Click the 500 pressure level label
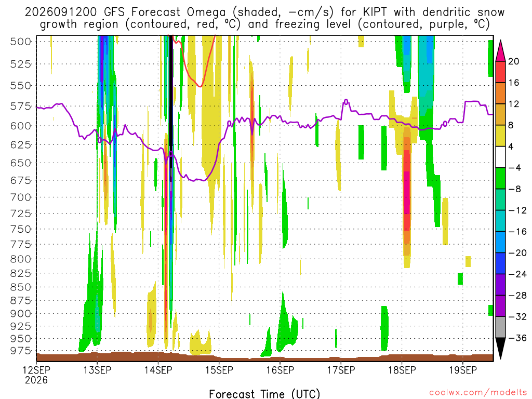Screen dimensions: 532x399 click(x=21, y=42)
